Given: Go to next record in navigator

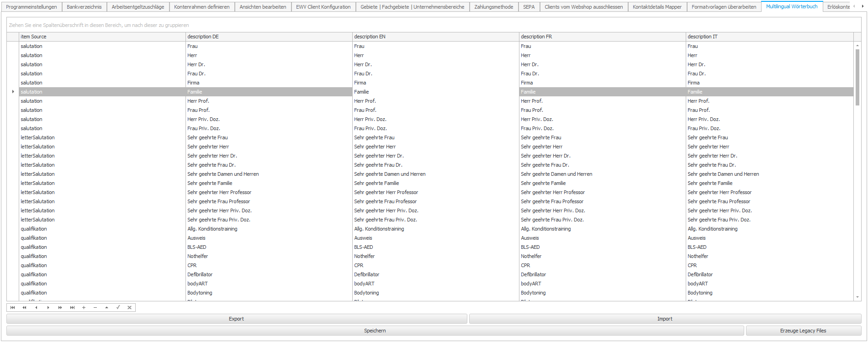Looking at the screenshot, I should 48,308.
